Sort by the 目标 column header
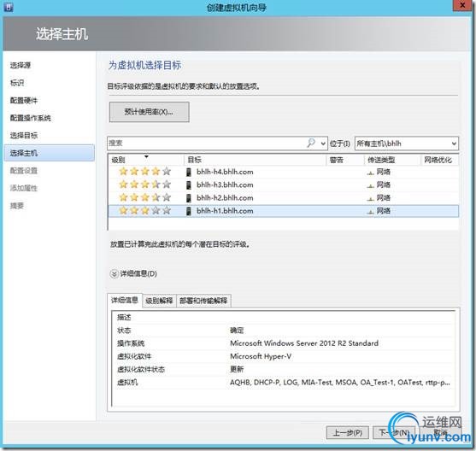Screen dimensions: 476x451 click(255, 160)
